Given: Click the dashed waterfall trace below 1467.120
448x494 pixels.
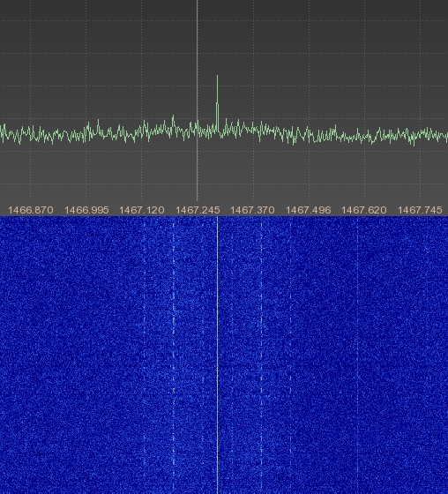Looking at the screenshot, I should pyautogui.click(x=145, y=355).
